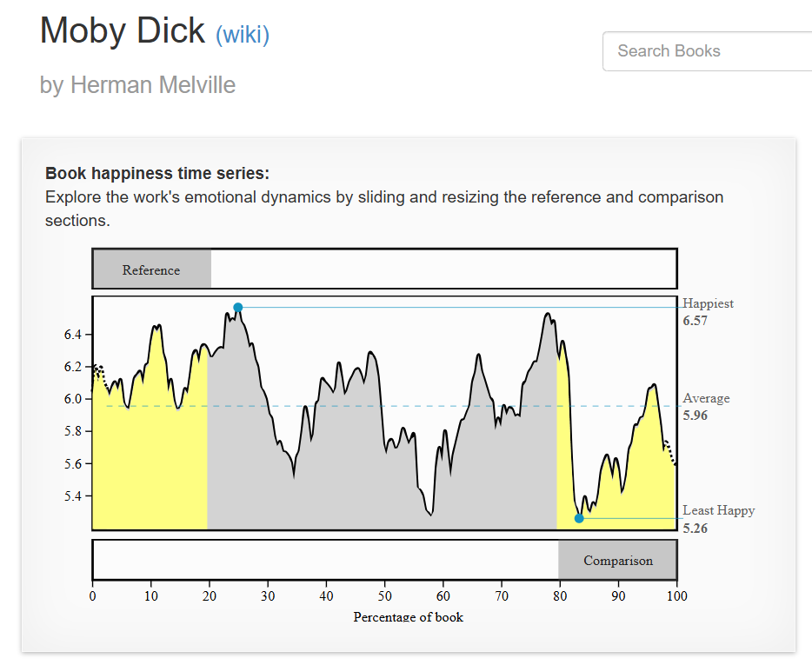The image size is (812, 665).
Task: Click the 50 tick on percentage axis
Action: tap(384, 596)
